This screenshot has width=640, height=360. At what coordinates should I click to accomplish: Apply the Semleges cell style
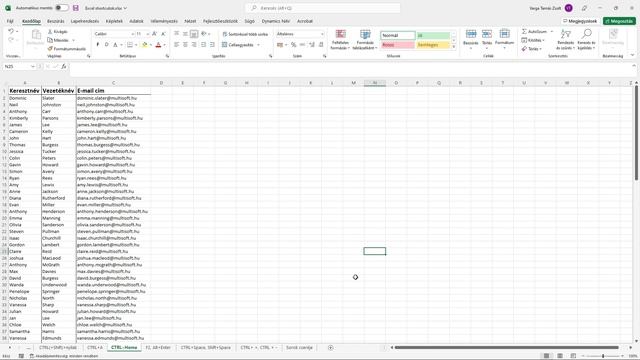click(433, 45)
